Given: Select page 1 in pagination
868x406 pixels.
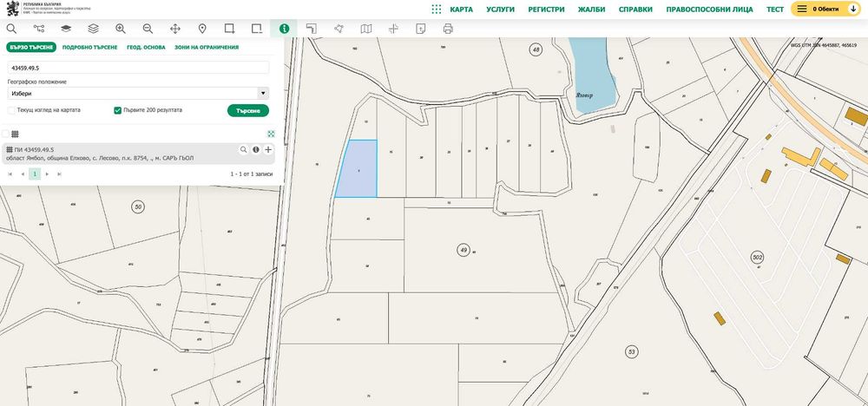Looking at the screenshot, I should click(x=35, y=174).
